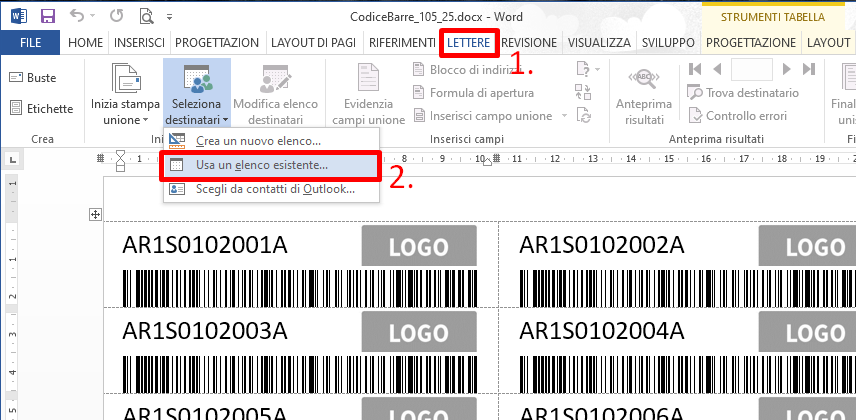
Task: Click the first line indent ruler marker
Action: [121, 155]
